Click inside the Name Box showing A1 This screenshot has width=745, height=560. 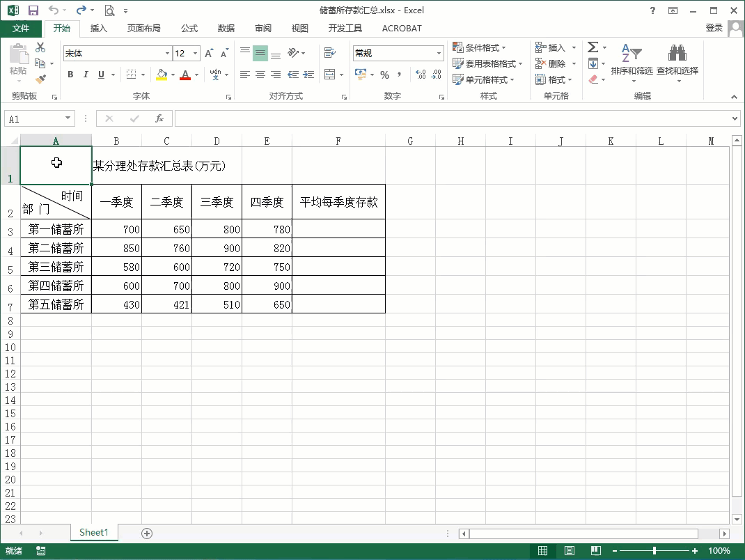pos(35,119)
